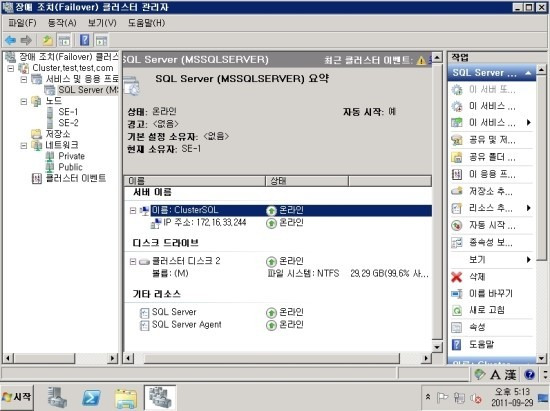Select IP 주소: 172.16.33.244 row
This screenshot has width=550, height=411.
(204, 223)
